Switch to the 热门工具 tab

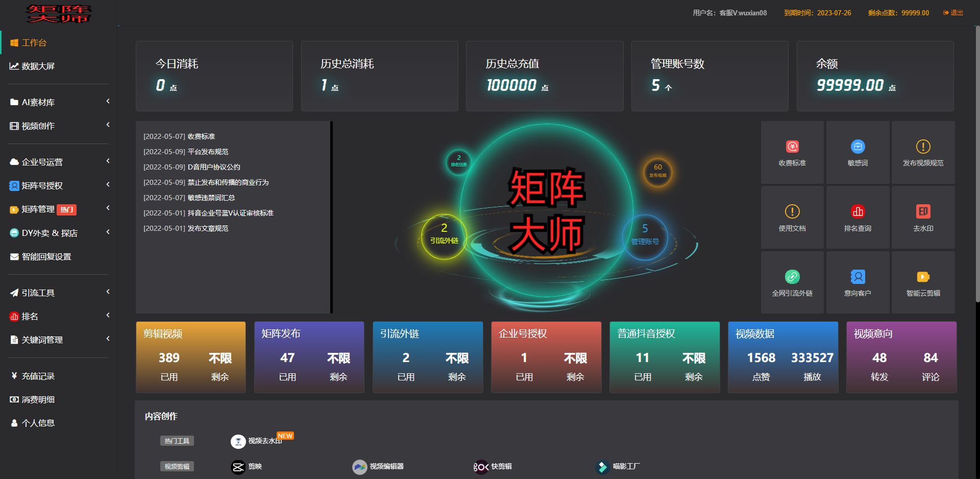tap(177, 441)
